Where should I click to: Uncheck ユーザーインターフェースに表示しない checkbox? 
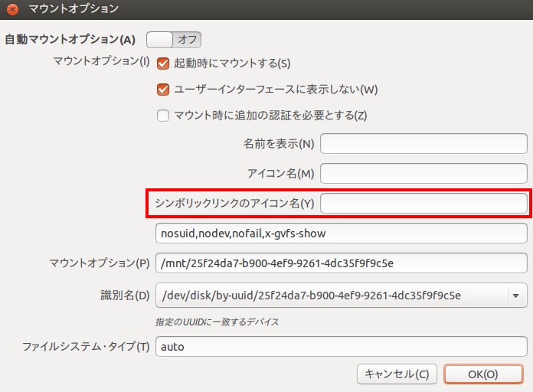click(x=163, y=90)
